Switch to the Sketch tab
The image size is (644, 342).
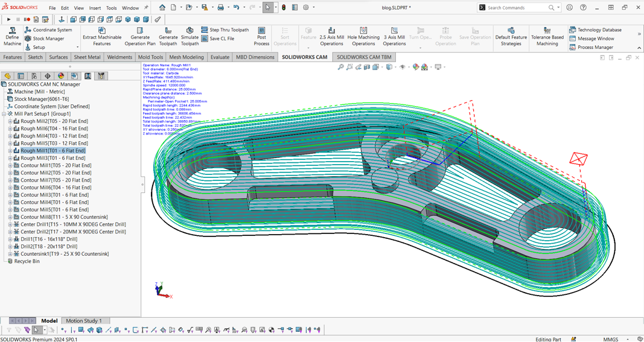(x=35, y=57)
